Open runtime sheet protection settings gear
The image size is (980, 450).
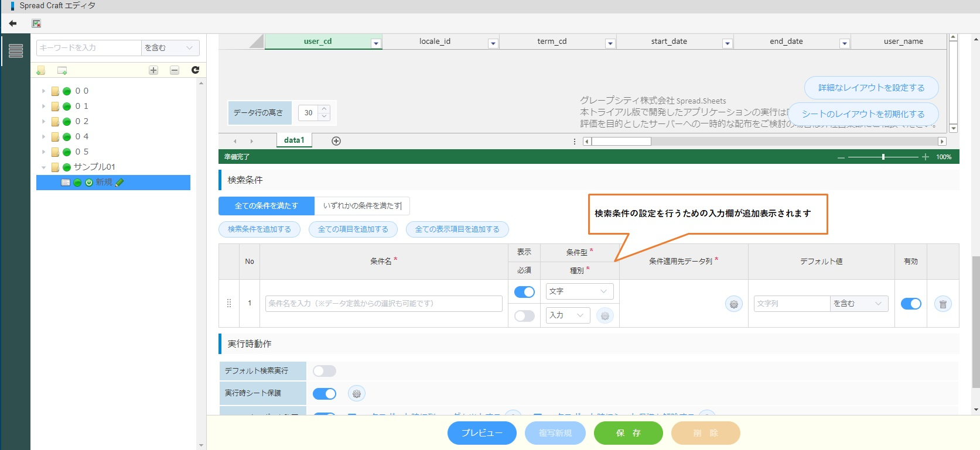point(356,394)
